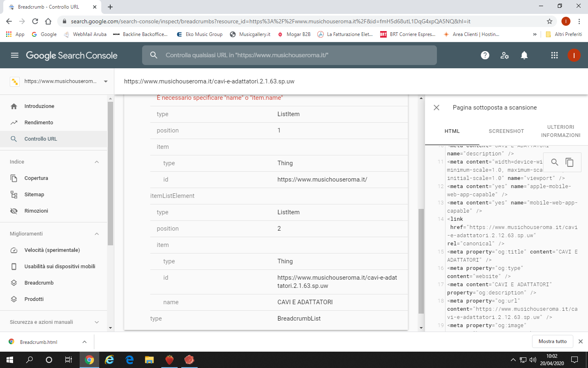Open the Windows Start menu

(10, 360)
